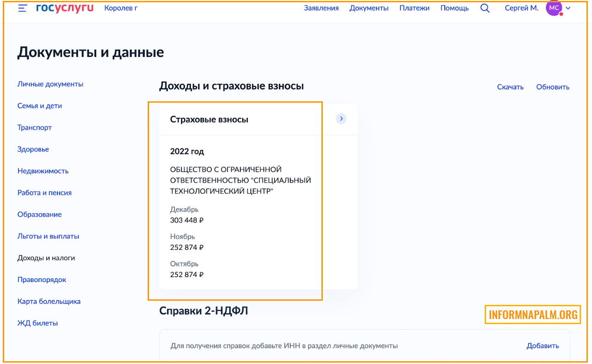Select Семья и дети category
This screenshot has height=364, width=592.
[39, 106]
